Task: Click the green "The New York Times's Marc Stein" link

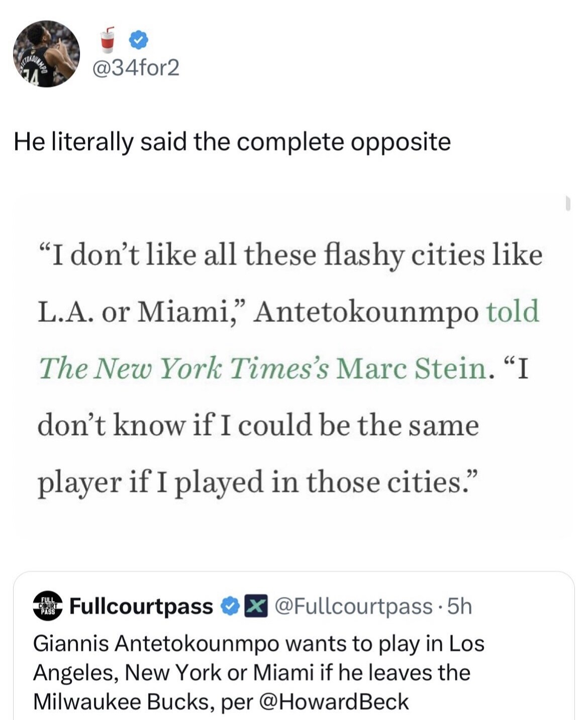Action: pos(262,368)
